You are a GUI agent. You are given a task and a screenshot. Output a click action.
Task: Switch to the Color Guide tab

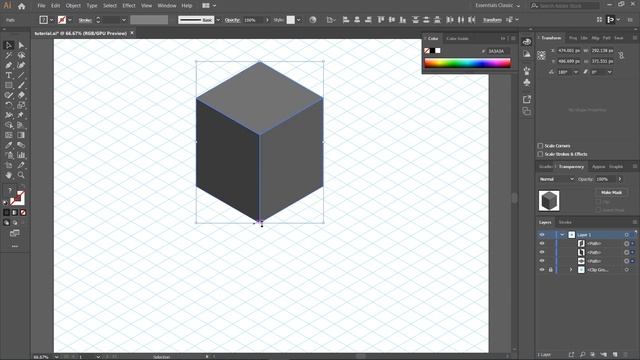click(457, 38)
